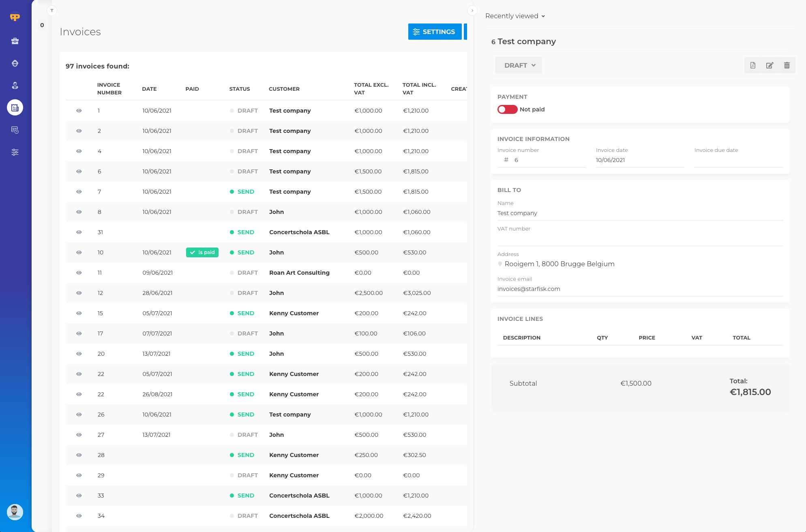Click the green Is paid badge
This screenshot has width=806, height=532.
click(x=202, y=252)
